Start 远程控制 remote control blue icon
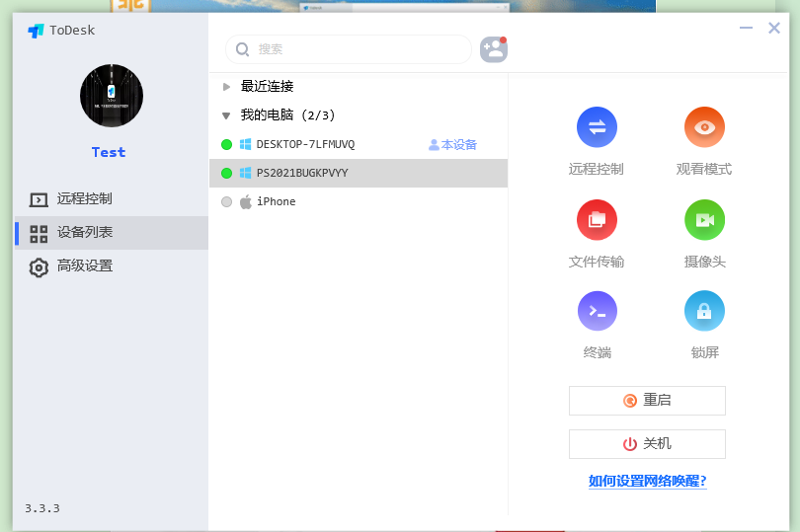800x532 pixels. click(x=597, y=127)
